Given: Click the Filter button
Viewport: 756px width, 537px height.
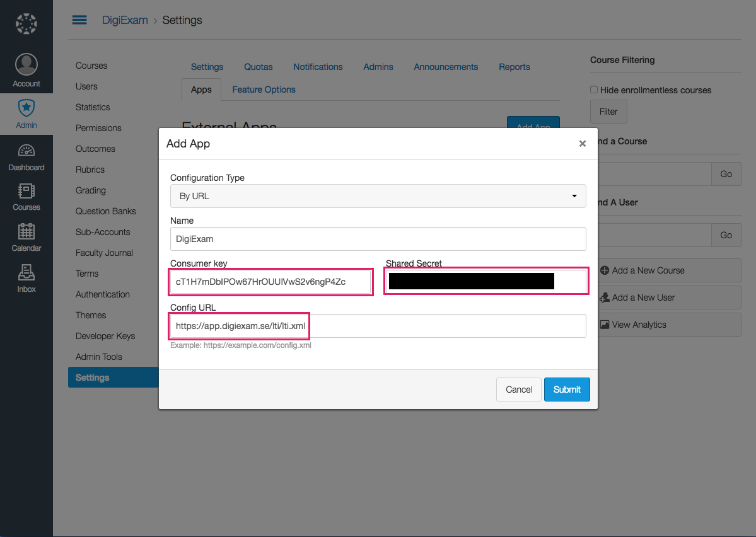Looking at the screenshot, I should pos(608,112).
